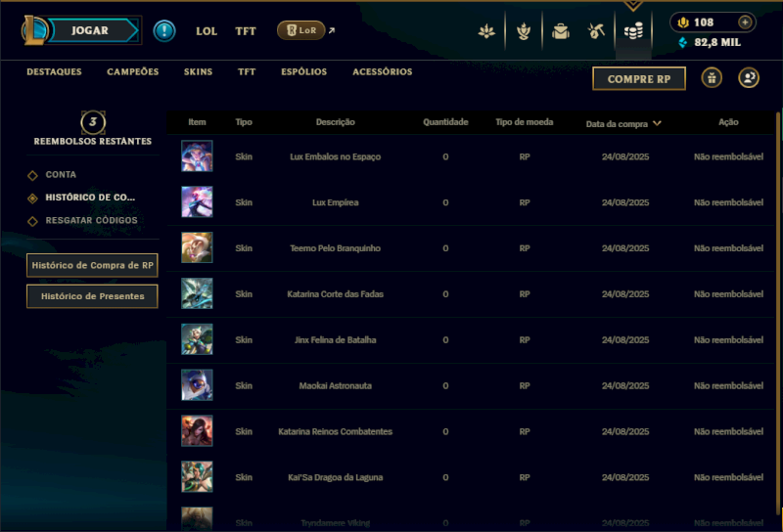This screenshot has height=532, width=783.
Task: Click the purchase date in Maokai Astronauta row
Action: 625,385
